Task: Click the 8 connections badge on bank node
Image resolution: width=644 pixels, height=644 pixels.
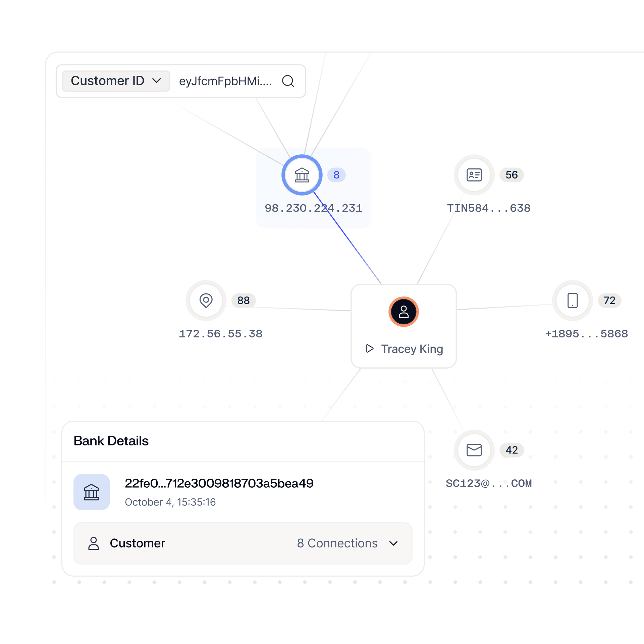Action: click(x=336, y=175)
